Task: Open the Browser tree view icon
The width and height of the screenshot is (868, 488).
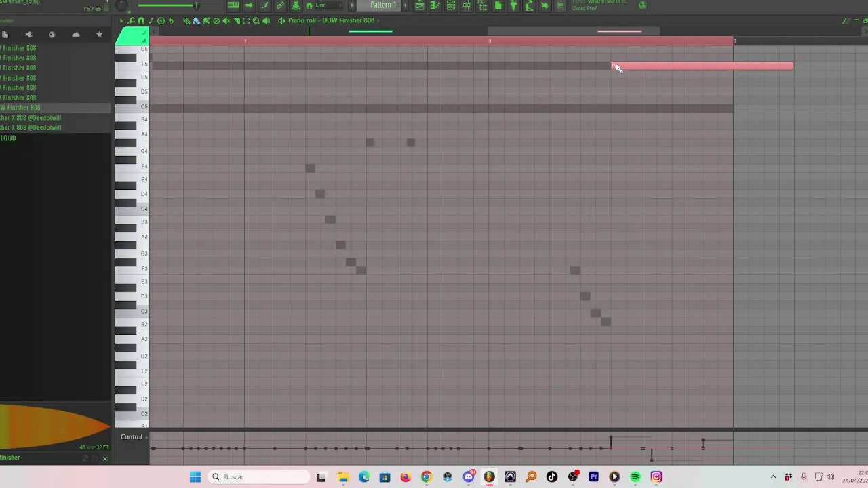Action: [483, 5]
